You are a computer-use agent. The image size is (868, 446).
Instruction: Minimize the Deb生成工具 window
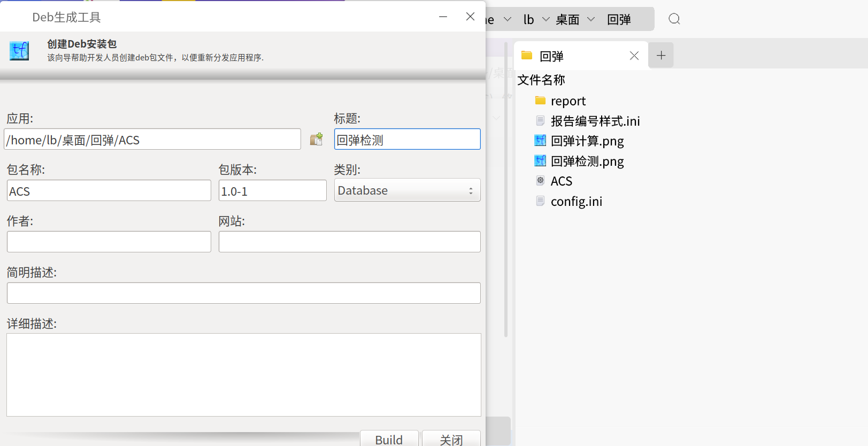click(x=443, y=17)
